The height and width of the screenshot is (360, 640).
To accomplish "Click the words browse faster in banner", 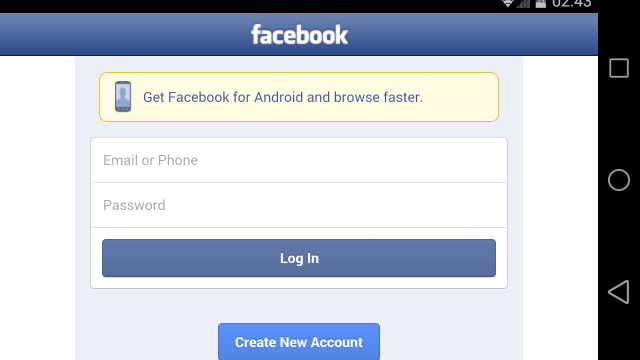I will 378,97.
